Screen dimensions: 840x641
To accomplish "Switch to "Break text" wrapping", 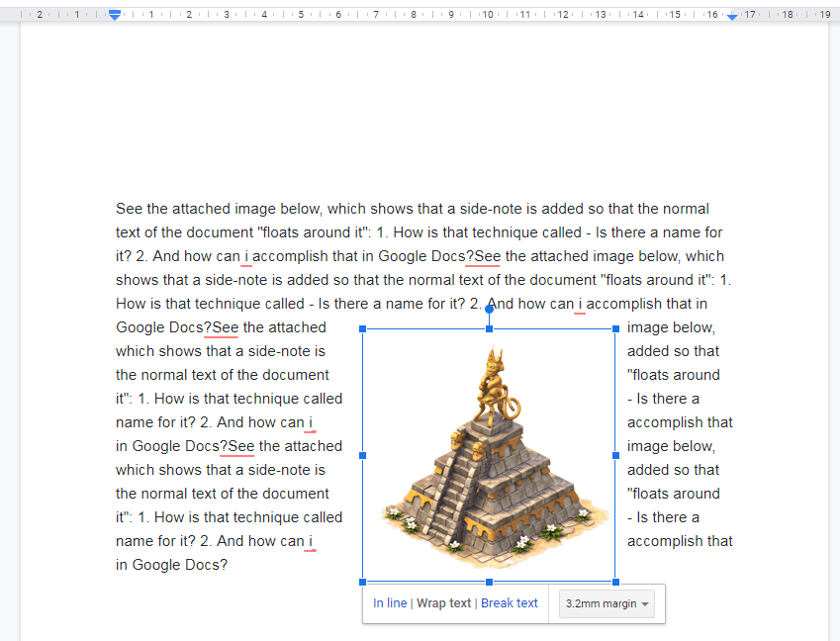I will 510,603.
